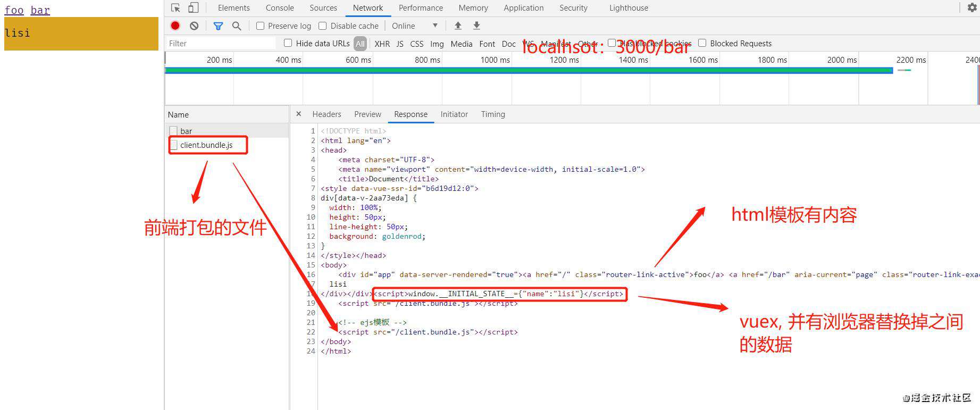Filter requests by Doc

pos(509,44)
